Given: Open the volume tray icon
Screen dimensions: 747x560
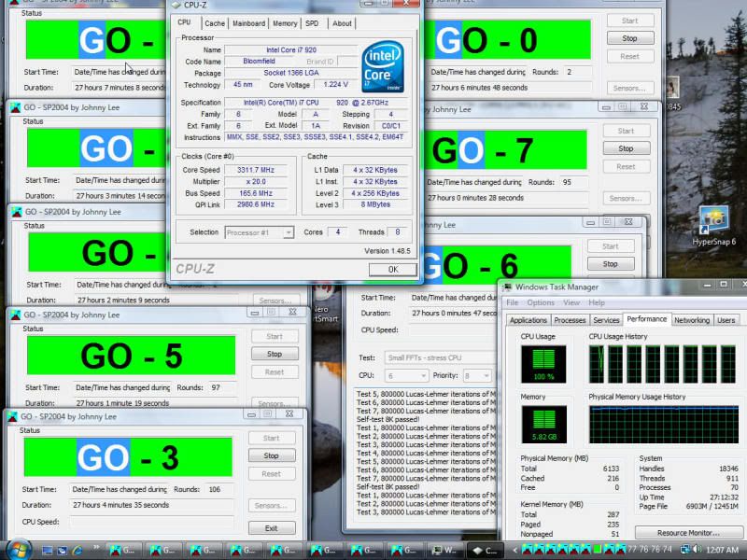Looking at the screenshot, I should coord(697,551).
